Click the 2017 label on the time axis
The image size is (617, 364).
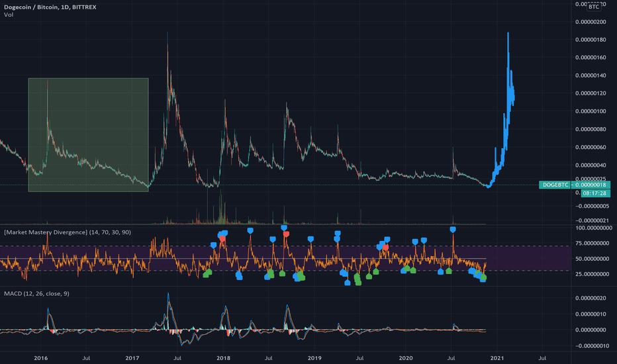pyautogui.click(x=132, y=358)
